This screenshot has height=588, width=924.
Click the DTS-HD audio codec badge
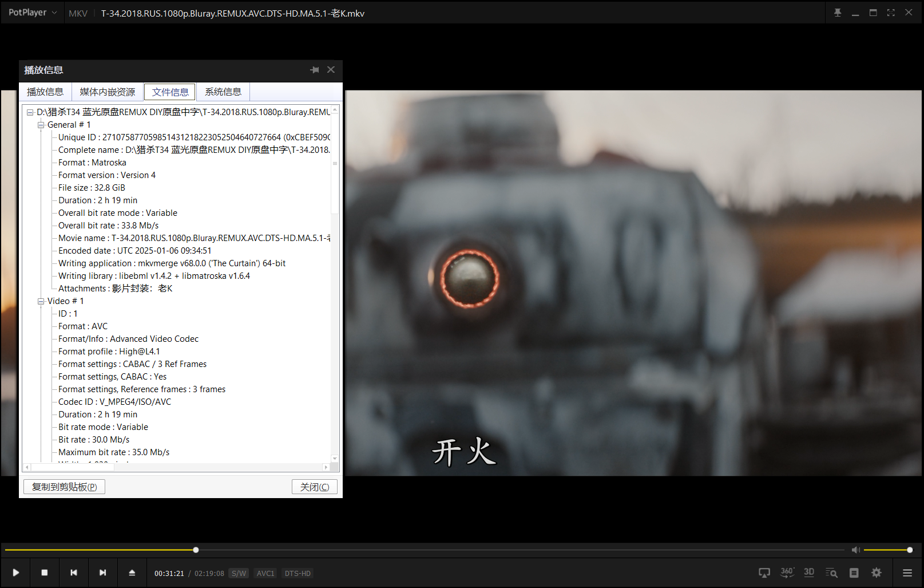298,573
